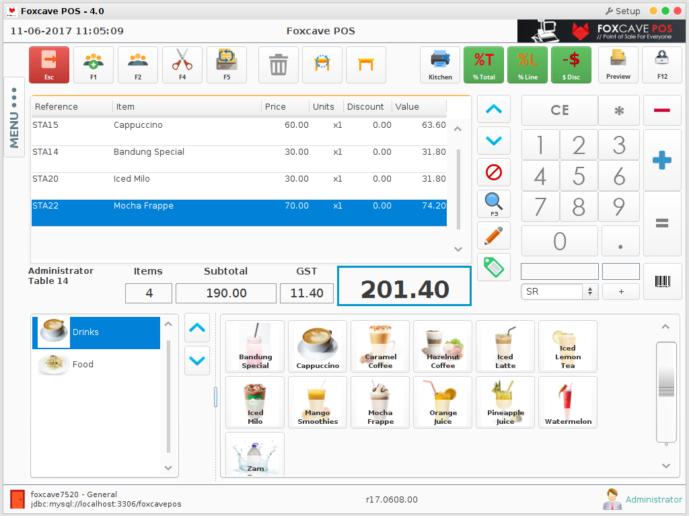Viewport: 689px width, 516px height.
Task: Click category panel scroll-down arrow
Action: (168, 468)
